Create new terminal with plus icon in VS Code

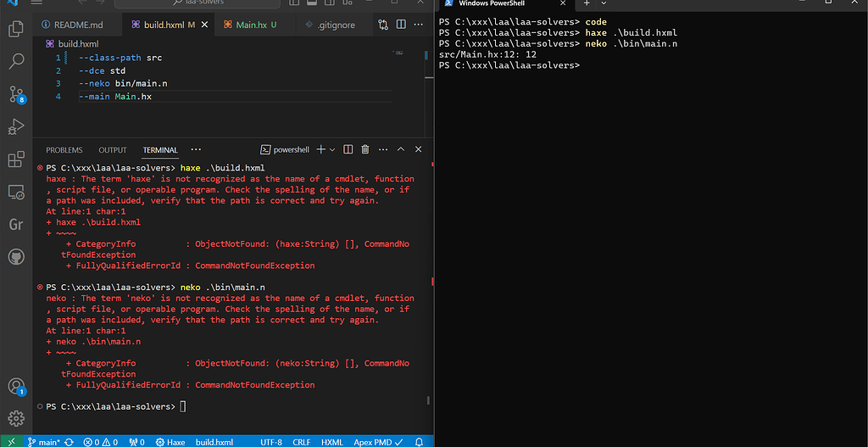pyautogui.click(x=320, y=149)
